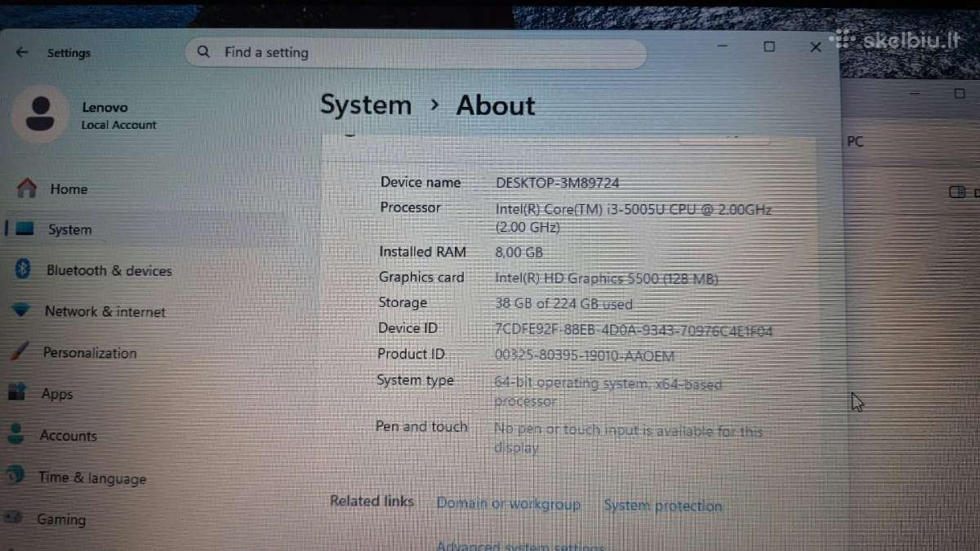Click the Pen and touch value text
Viewport: 980px width, 551px height.
(x=627, y=438)
